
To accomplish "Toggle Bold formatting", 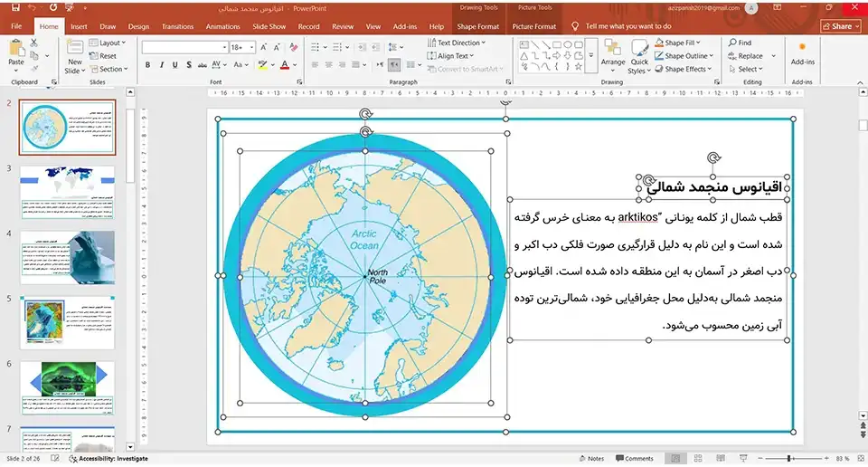I will 147,65.
